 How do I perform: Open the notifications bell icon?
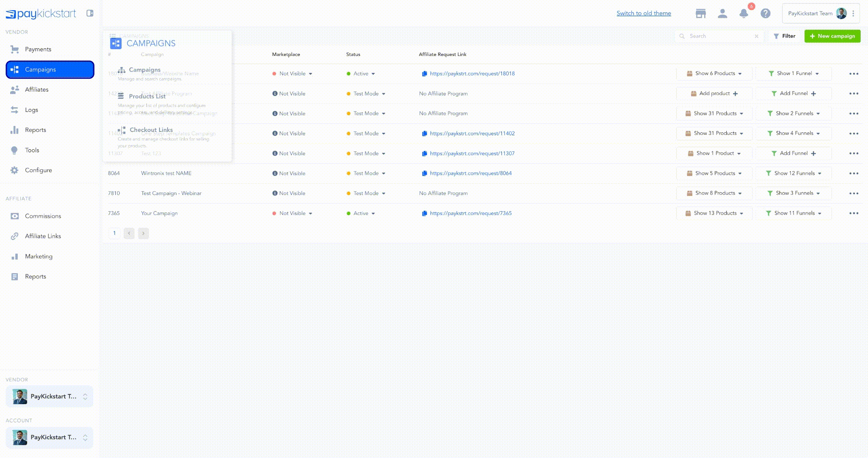743,14
